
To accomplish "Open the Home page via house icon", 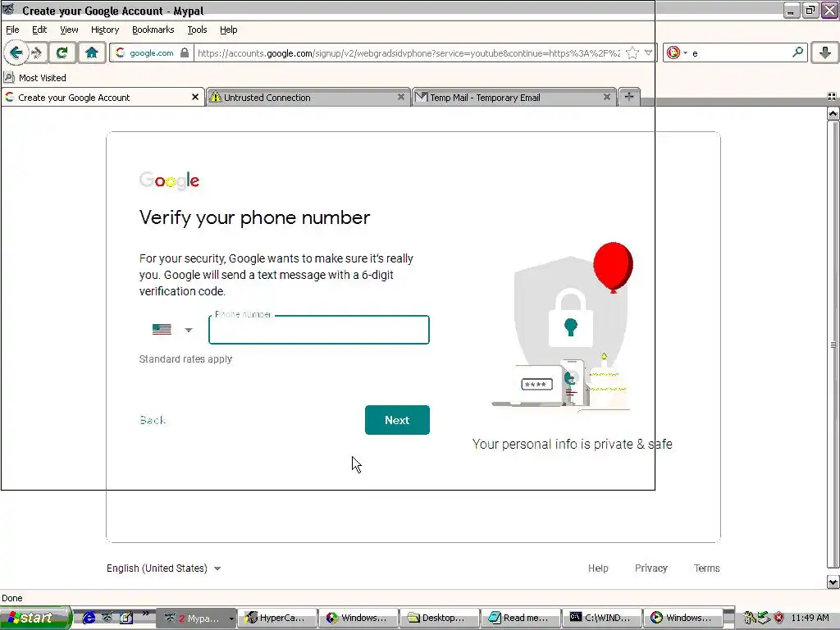I will 92,53.
